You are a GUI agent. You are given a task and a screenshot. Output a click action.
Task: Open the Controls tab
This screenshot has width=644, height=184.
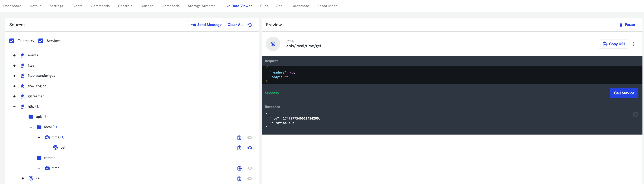click(125, 6)
